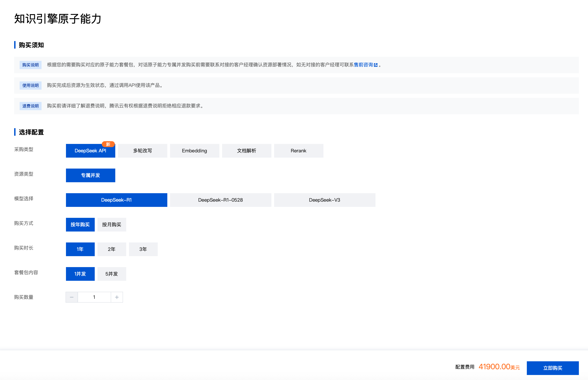Click the external link icon after 售前咨询

tap(376, 65)
